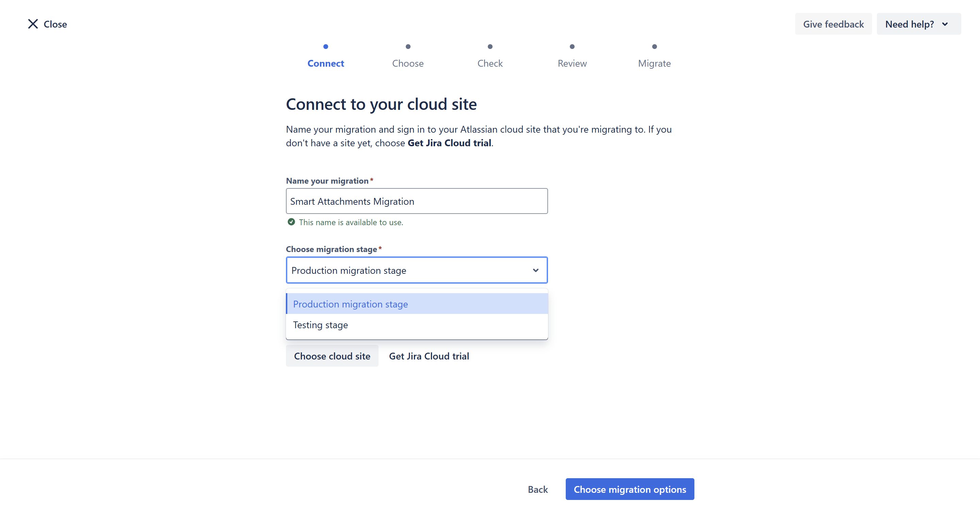This screenshot has width=980, height=519.
Task: Click the Need help chevron arrow
Action: click(x=945, y=24)
